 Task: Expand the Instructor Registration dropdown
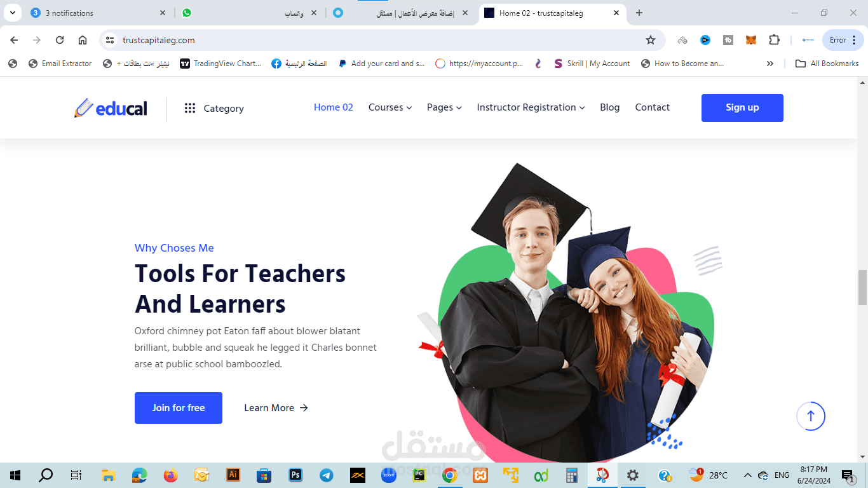[x=531, y=107]
